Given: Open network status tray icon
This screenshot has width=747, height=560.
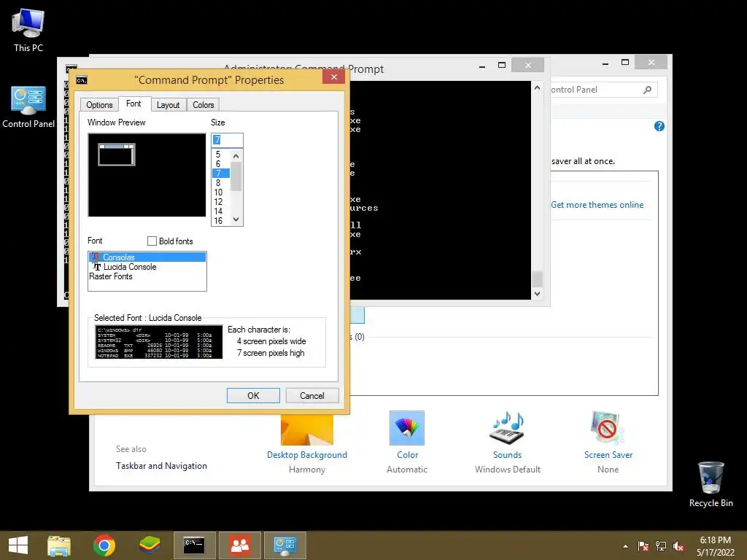Looking at the screenshot, I should pyautogui.click(x=661, y=546).
